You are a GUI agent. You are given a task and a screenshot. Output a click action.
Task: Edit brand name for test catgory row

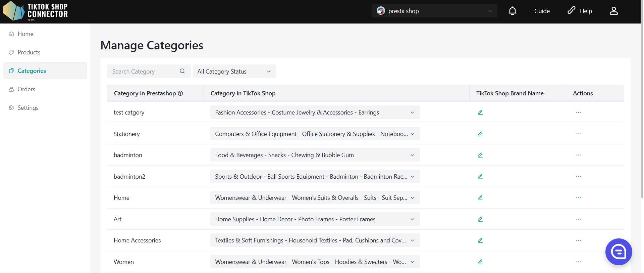pyautogui.click(x=480, y=112)
